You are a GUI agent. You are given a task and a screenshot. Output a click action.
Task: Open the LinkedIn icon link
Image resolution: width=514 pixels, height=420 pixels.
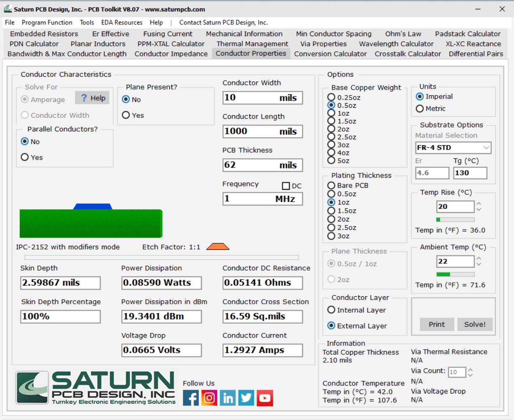coord(228,398)
